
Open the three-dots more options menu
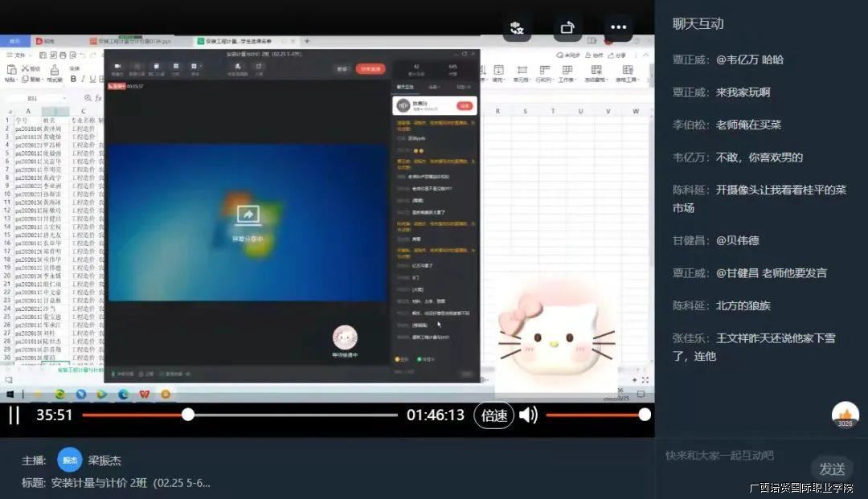click(x=618, y=27)
